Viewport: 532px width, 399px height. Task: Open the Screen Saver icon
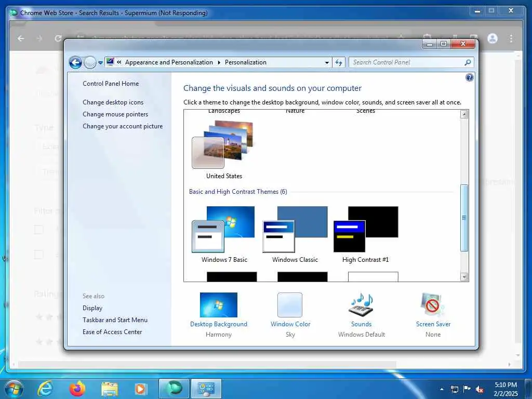pyautogui.click(x=433, y=305)
